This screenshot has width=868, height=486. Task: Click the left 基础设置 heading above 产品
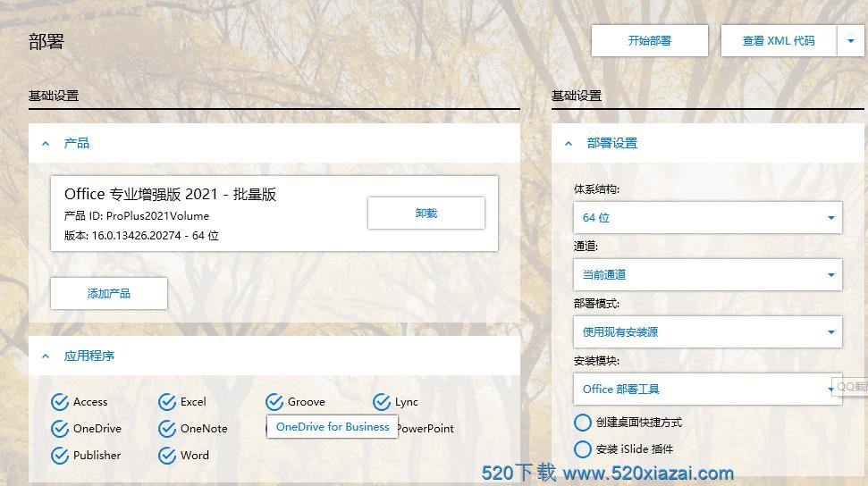(54, 96)
